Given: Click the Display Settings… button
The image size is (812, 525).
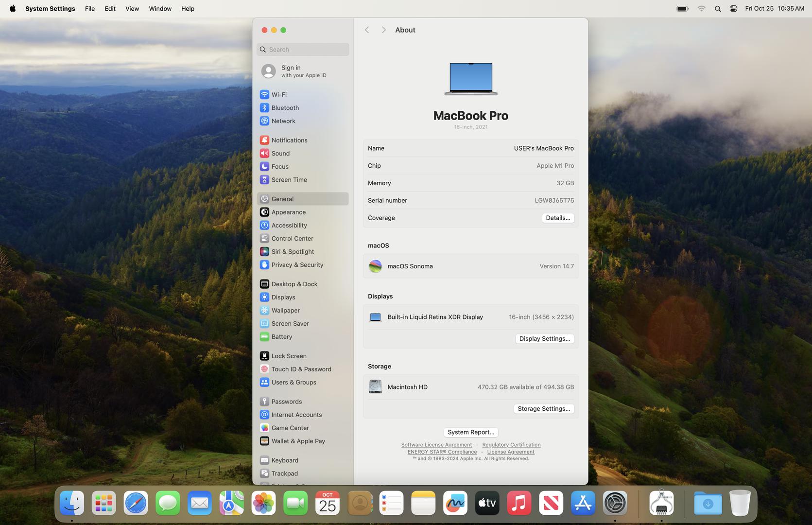Looking at the screenshot, I should tap(544, 339).
